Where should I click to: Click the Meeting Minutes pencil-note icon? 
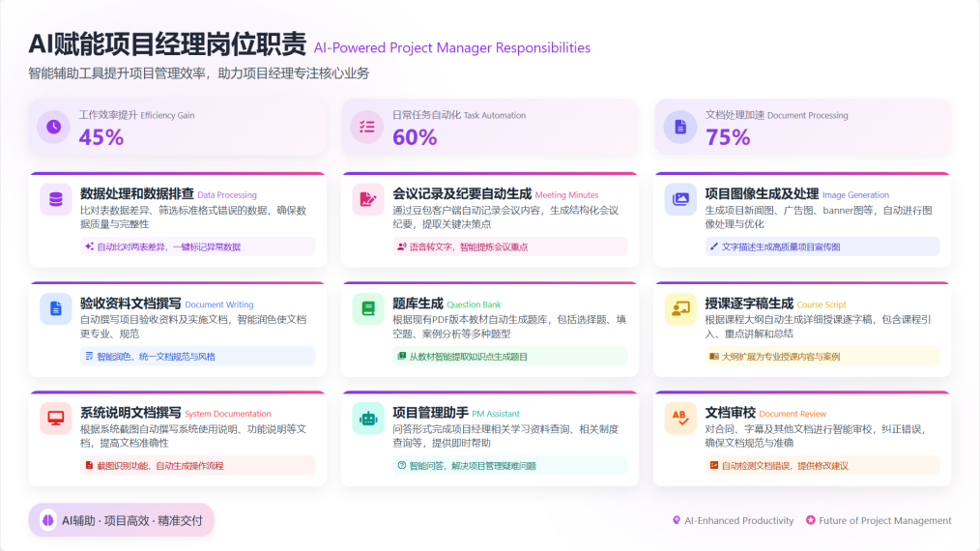pos(368,199)
